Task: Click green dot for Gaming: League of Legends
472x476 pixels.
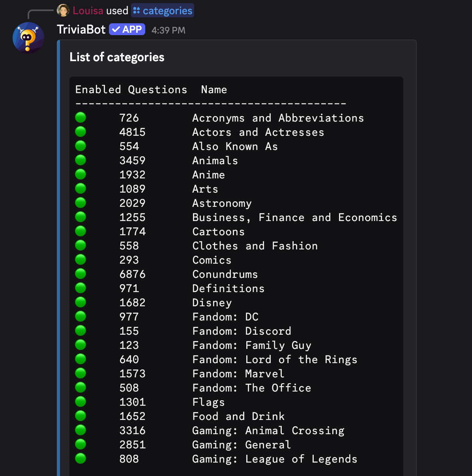Action: [x=81, y=459]
